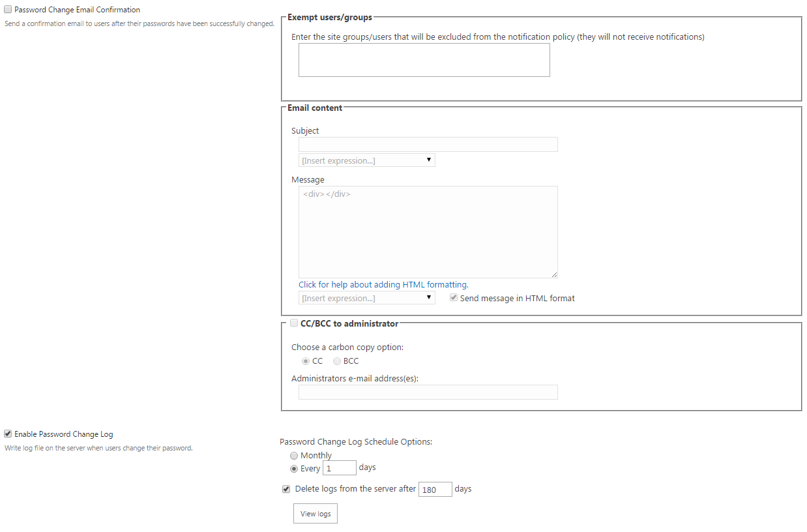807x532 pixels.
Task: Click the email Subject input field
Action: point(428,144)
